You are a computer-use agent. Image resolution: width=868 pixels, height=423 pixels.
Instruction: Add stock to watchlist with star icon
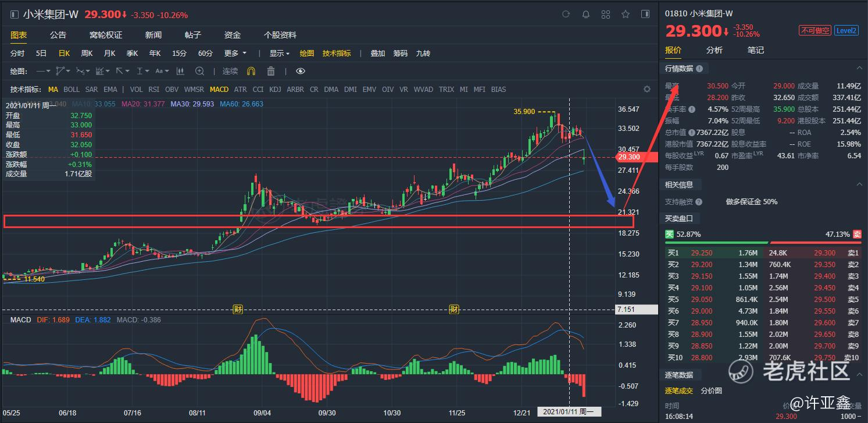tap(626, 15)
